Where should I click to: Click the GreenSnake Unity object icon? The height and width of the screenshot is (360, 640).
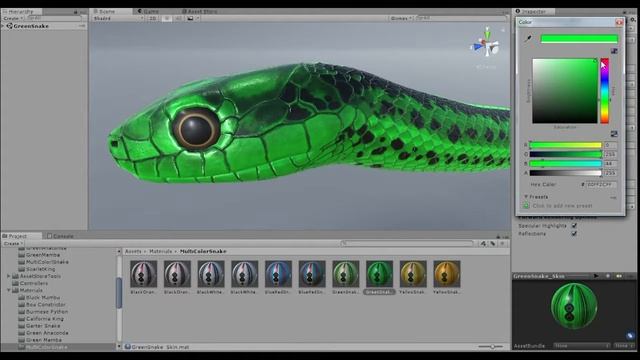(x=9, y=26)
